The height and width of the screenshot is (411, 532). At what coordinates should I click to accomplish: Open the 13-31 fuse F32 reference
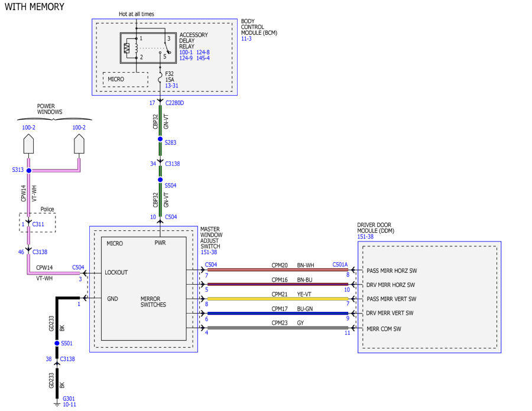[171, 86]
